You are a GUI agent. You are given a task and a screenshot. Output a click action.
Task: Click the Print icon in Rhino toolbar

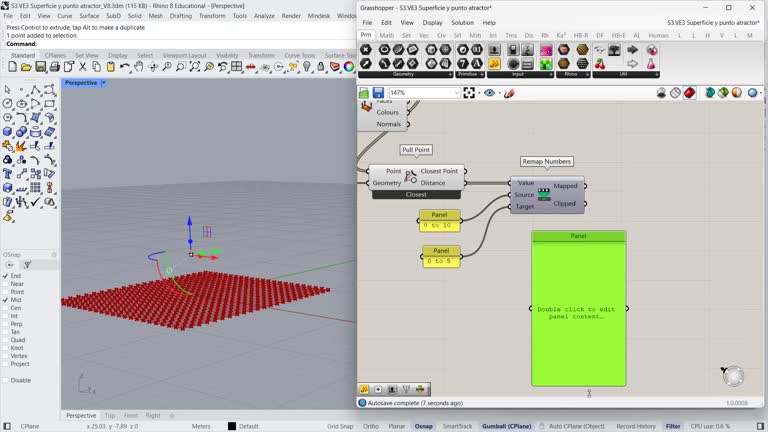pyautogui.click(x=54, y=67)
